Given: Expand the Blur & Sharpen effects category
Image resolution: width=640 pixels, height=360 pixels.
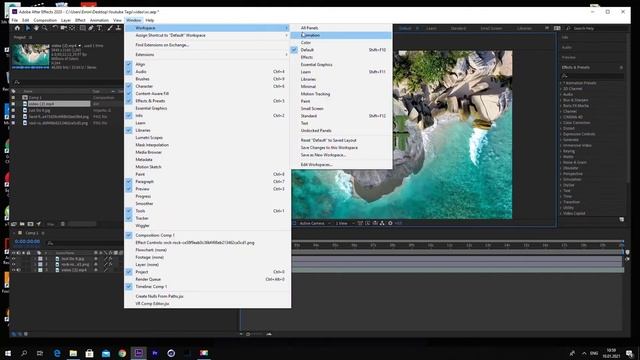Looking at the screenshot, I should click(561, 100).
